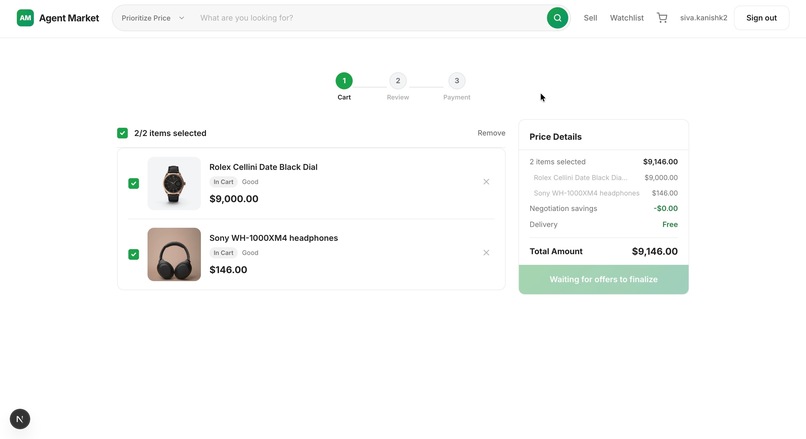
Task: Click the Agent Market brand name
Action: pyautogui.click(x=69, y=18)
